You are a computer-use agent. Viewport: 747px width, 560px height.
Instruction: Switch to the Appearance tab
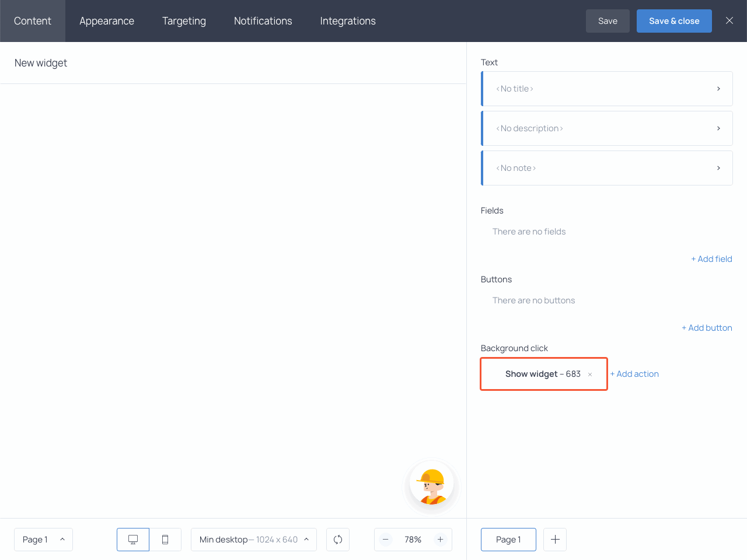point(107,21)
